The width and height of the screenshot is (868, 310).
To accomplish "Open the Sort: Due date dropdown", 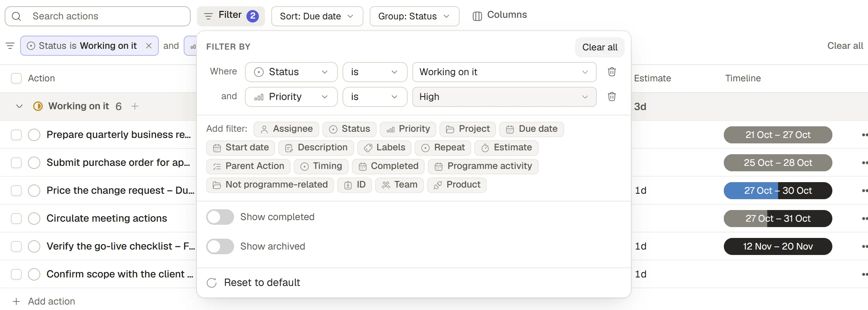I will click(317, 16).
